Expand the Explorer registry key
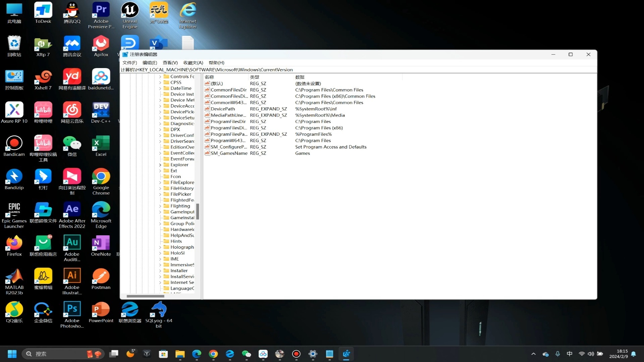The height and width of the screenshot is (362, 644). pyautogui.click(x=160, y=165)
